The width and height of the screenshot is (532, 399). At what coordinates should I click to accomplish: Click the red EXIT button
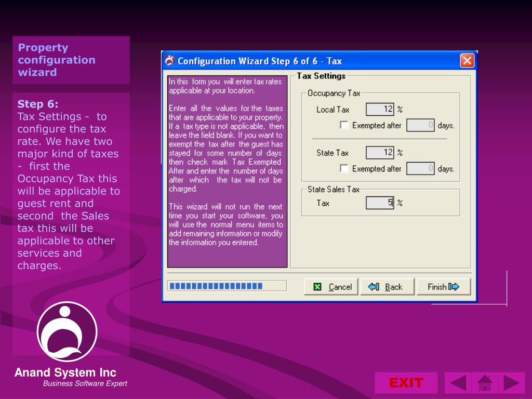406,383
